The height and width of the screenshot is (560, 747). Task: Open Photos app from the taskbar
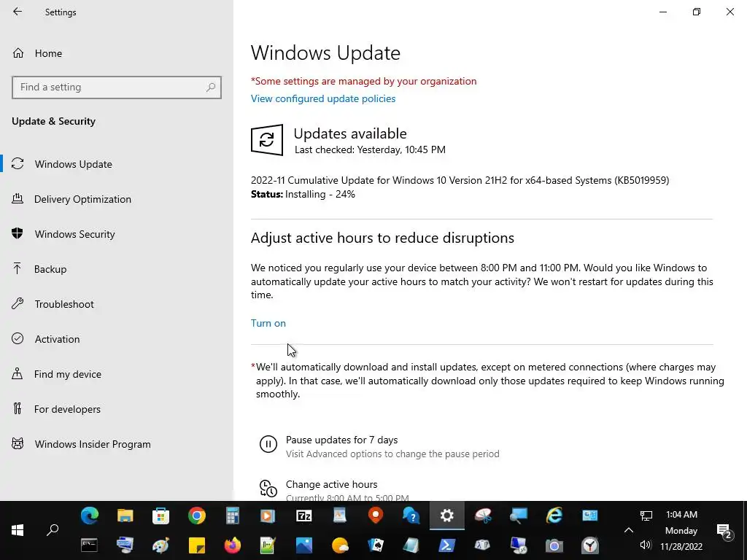pos(304,545)
